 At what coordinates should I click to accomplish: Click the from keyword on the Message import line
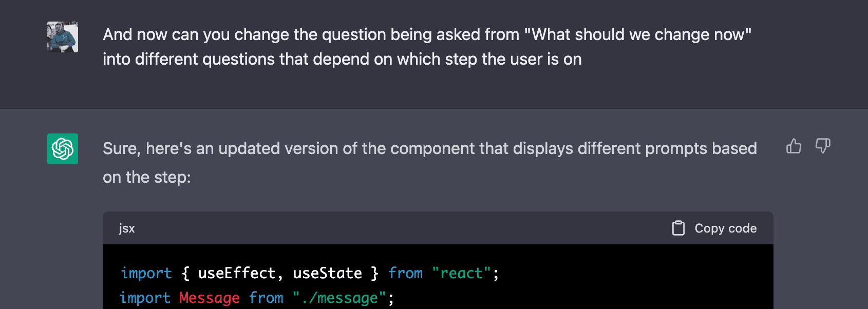click(x=266, y=298)
